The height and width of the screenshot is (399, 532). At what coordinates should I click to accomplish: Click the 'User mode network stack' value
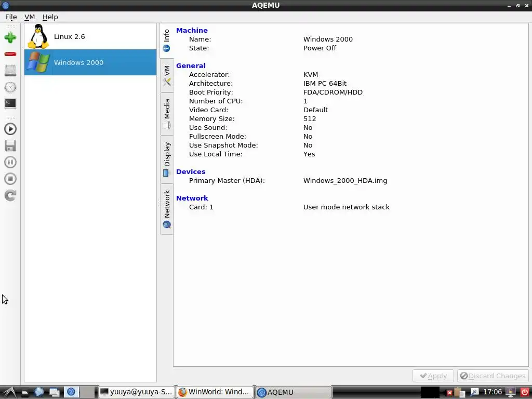coord(347,207)
